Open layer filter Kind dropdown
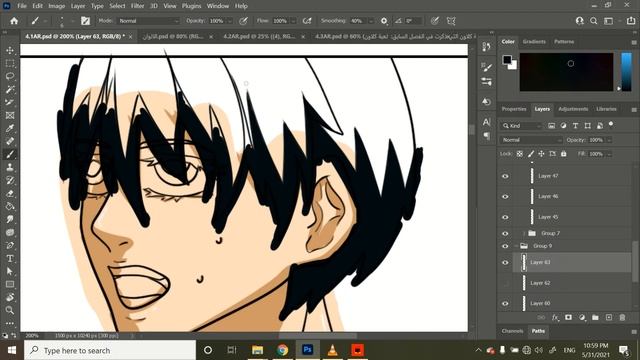This screenshot has width=640, height=360. [522, 126]
